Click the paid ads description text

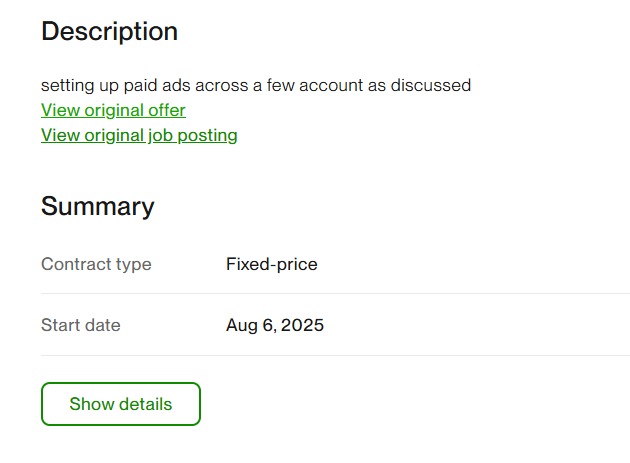(x=255, y=85)
